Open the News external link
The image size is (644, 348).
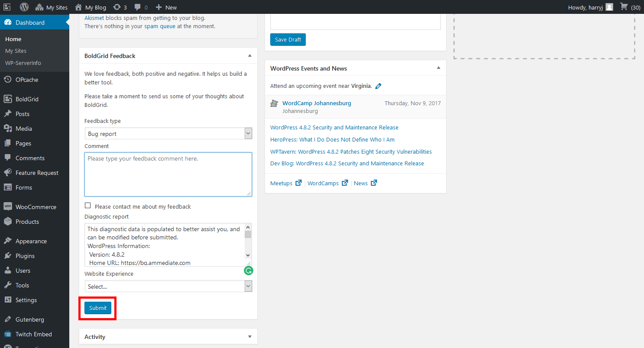[x=366, y=183]
